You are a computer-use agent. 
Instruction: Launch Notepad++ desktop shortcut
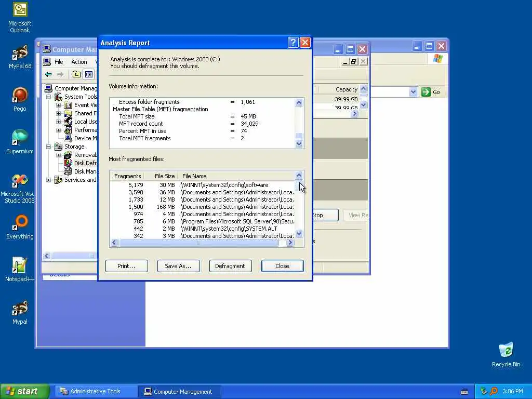pos(20,270)
